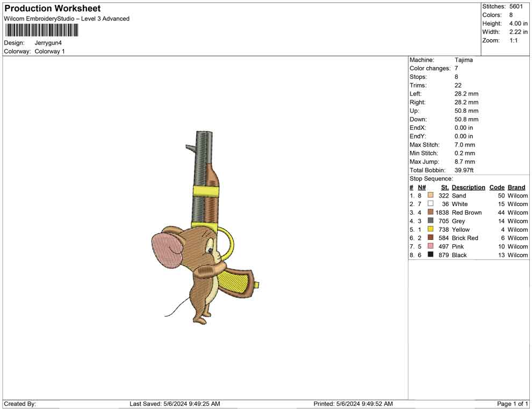Viewport: 532px width, 409px height.
Task: Click the Black stitch count 879
Action: (444, 255)
